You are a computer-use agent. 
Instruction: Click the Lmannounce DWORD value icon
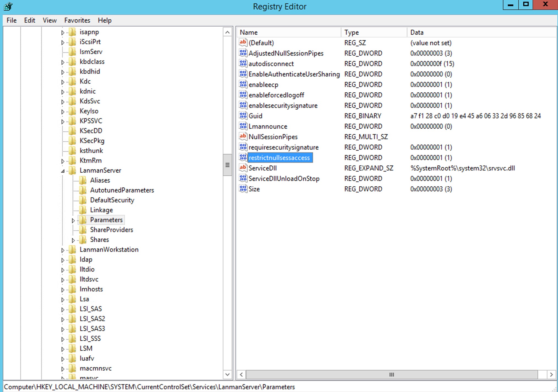(x=243, y=126)
